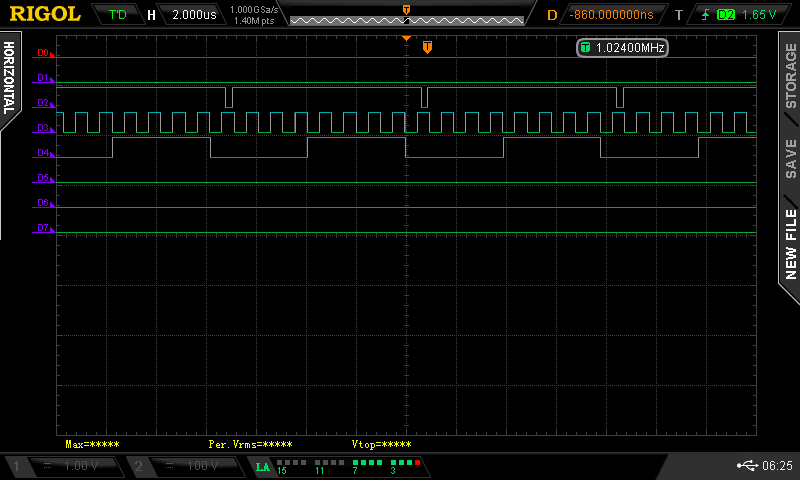Click the Max=***** measurement readout

pyautogui.click(x=92, y=444)
